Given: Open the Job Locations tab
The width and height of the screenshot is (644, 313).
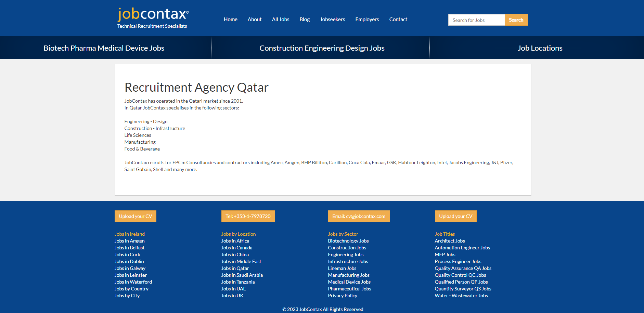Looking at the screenshot, I should tap(540, 48).
